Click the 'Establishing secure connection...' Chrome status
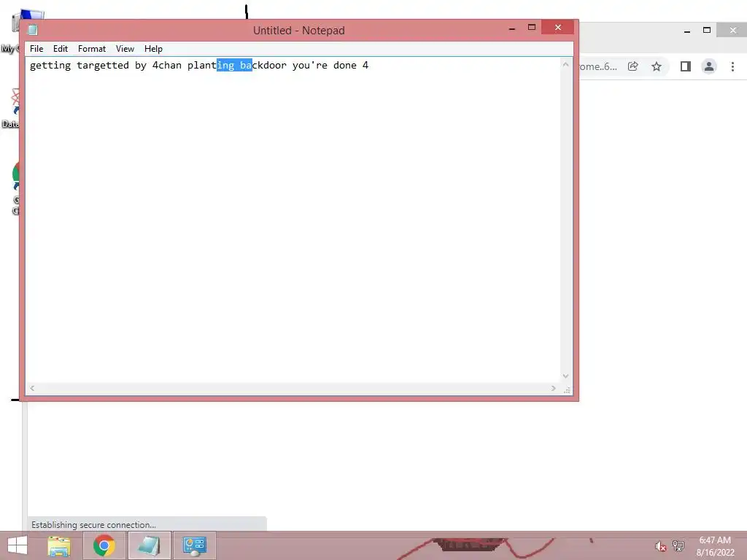Screen dimensions: 747x560 click(x=94, y=525)
